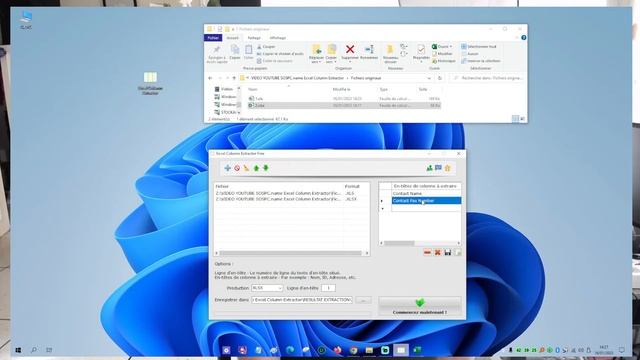Click Couper in the Explorer ribbon

(x=267, y=47)
